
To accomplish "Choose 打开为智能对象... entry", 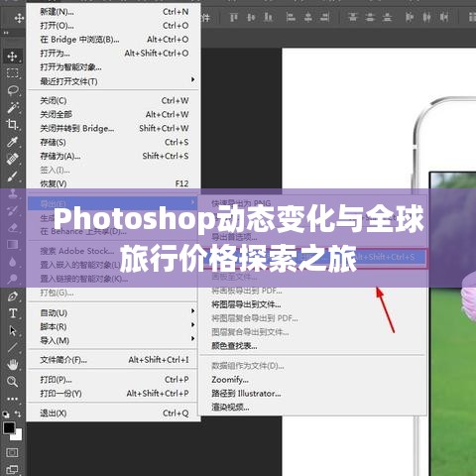I will coord(113,67).
